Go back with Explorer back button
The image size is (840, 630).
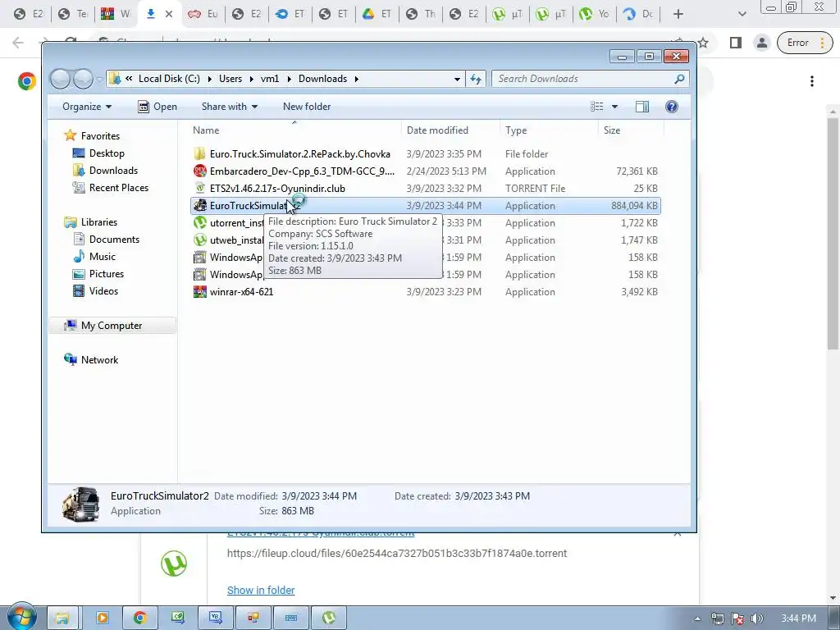click(x=61, y=80)
